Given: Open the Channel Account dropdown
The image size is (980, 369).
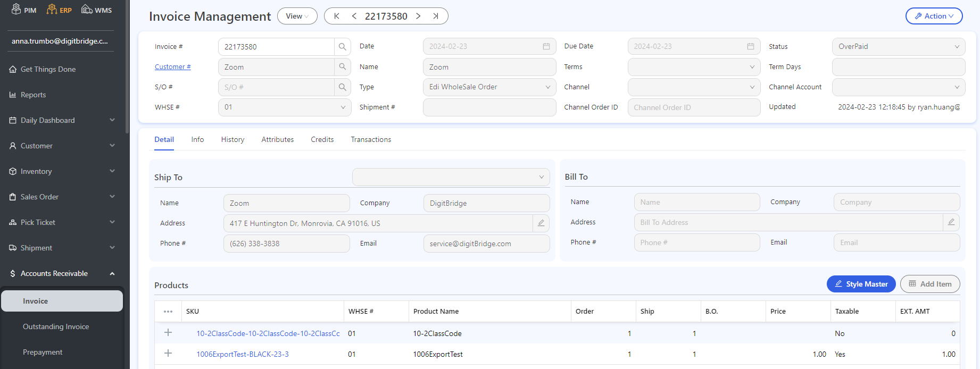Looking at the screenshot, I should (899, 87).
